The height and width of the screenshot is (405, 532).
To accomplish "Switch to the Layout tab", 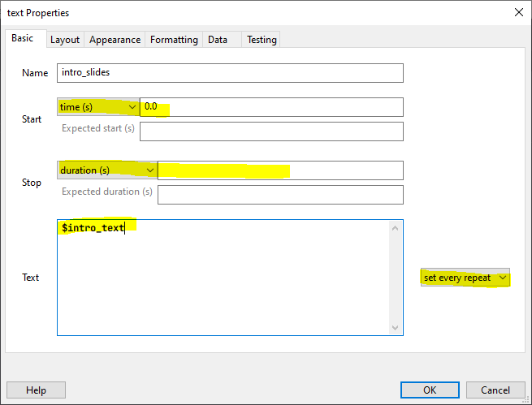I will tap(65, 40).
